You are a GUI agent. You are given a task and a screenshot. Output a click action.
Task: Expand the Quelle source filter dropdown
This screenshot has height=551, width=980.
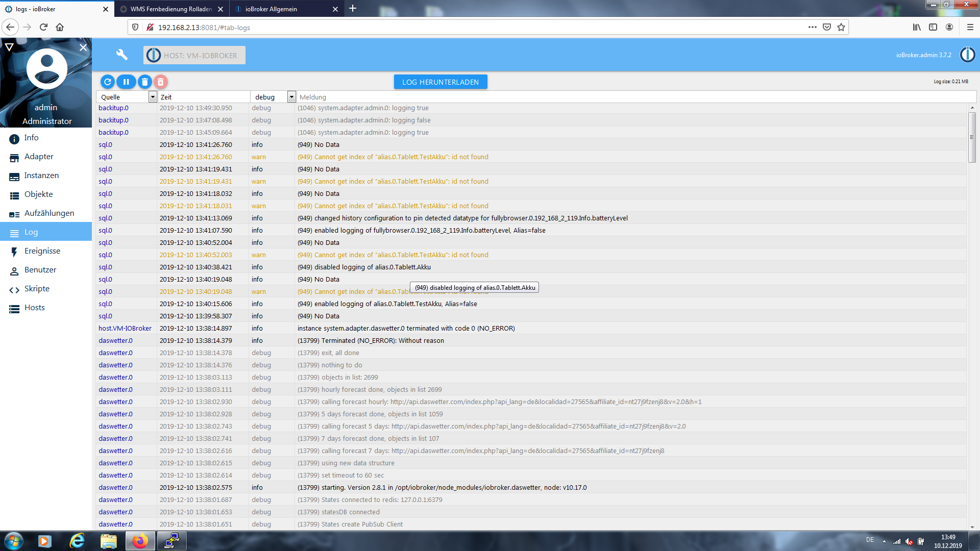(152, 97)
